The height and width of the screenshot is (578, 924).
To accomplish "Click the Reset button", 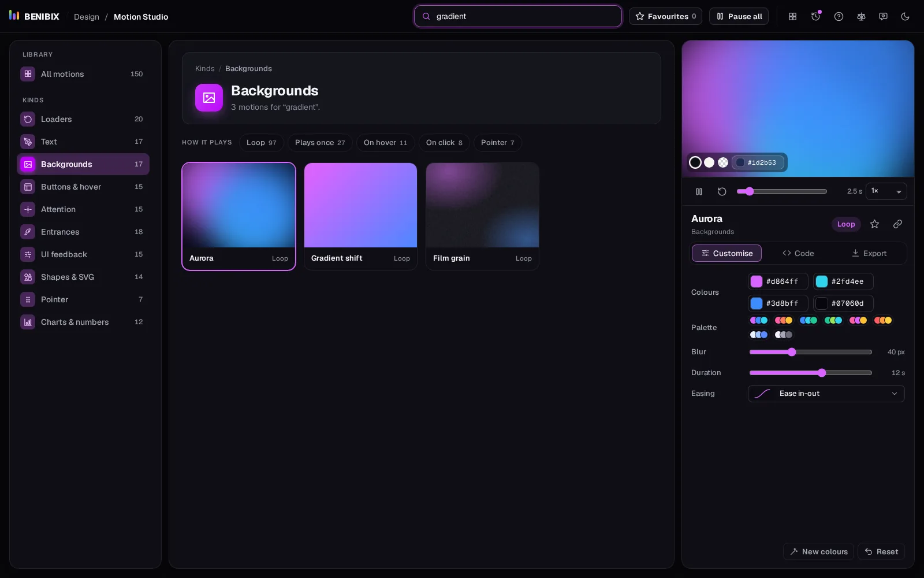I will click(881, 551).
